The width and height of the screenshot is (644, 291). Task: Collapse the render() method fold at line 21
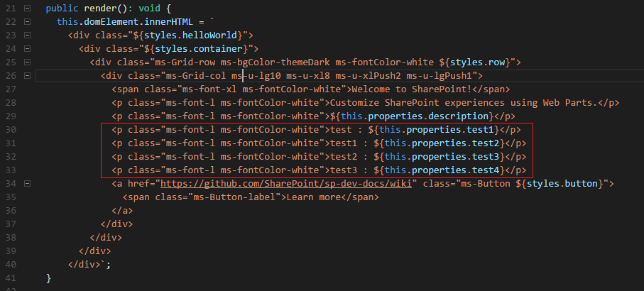pos(27,9)
